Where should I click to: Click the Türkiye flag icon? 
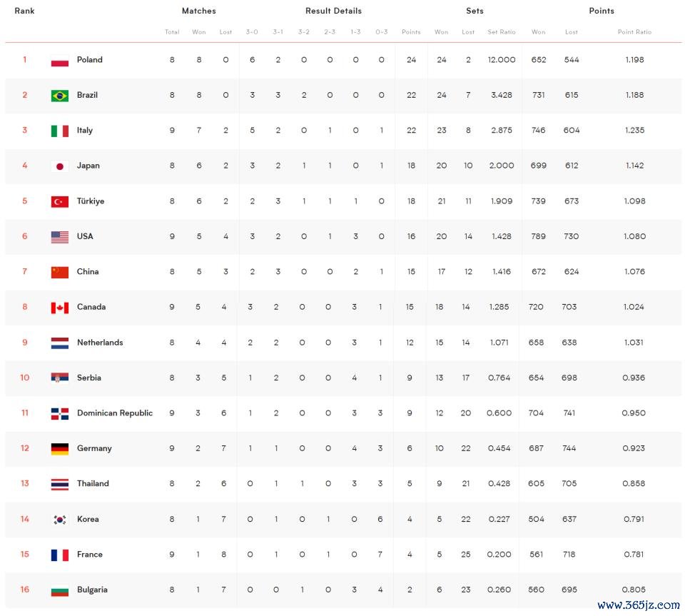coord(60,201)
